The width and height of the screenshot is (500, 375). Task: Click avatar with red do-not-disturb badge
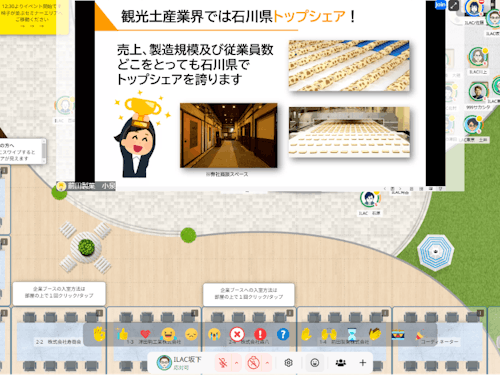[474, 8]
